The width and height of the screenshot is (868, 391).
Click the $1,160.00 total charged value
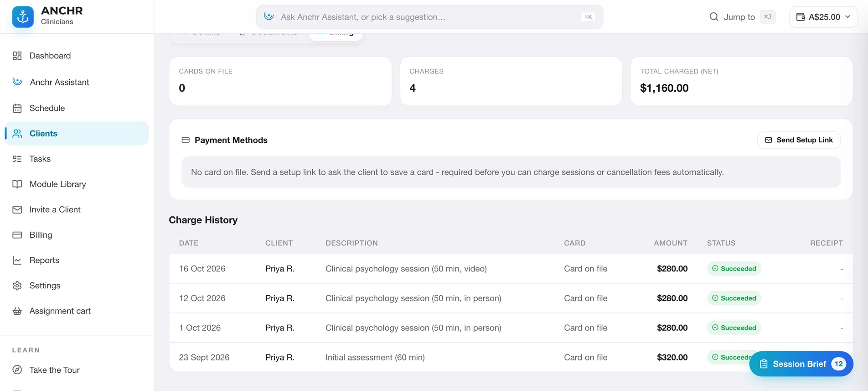[x=664, y=88]
